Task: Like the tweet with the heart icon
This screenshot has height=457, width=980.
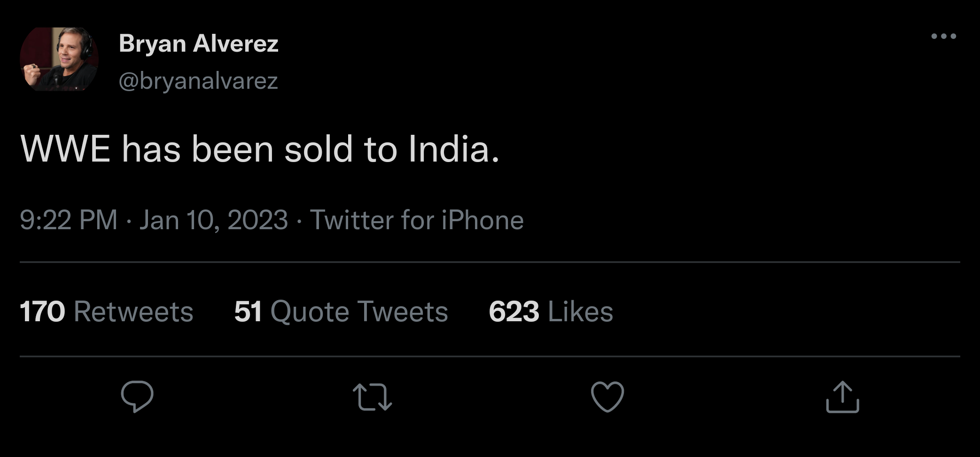Action: pyautogui.click(x=607, y=397)
